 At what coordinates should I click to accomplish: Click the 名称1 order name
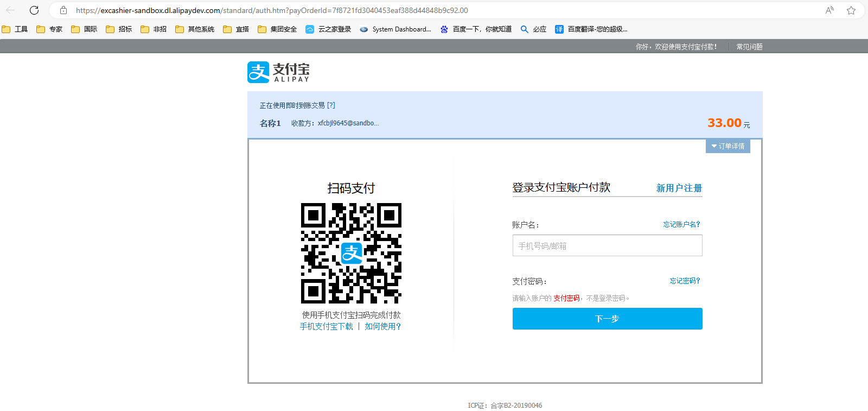(270, 123)
